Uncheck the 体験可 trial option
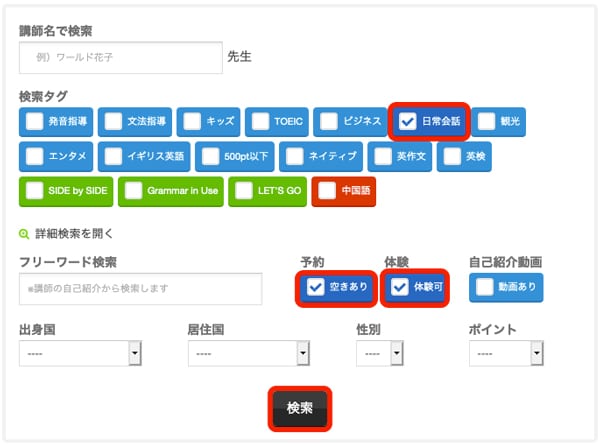The height and width of the screenshot is (444, 600). (x=400, y=288)
